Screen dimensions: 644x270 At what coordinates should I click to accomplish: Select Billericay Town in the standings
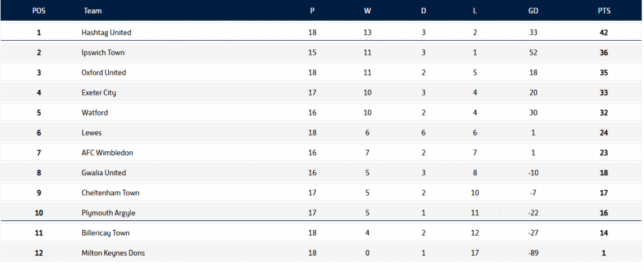[106, 234]
